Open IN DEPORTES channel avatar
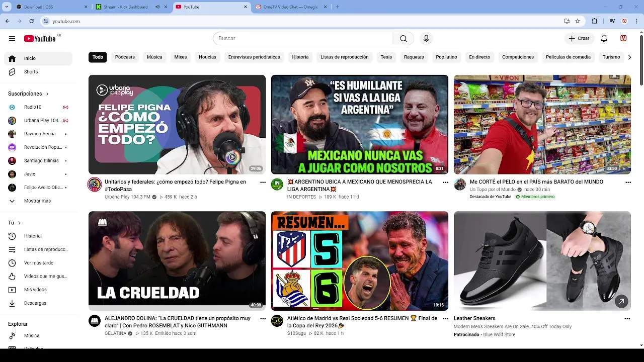This screenshot has height=362, width=644. [x=277, y=185]
